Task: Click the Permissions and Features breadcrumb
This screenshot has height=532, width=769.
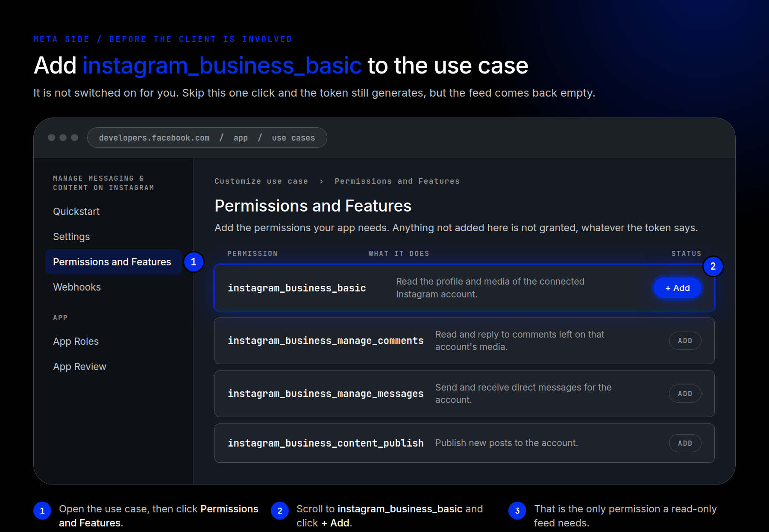Action: click(397, 181)
